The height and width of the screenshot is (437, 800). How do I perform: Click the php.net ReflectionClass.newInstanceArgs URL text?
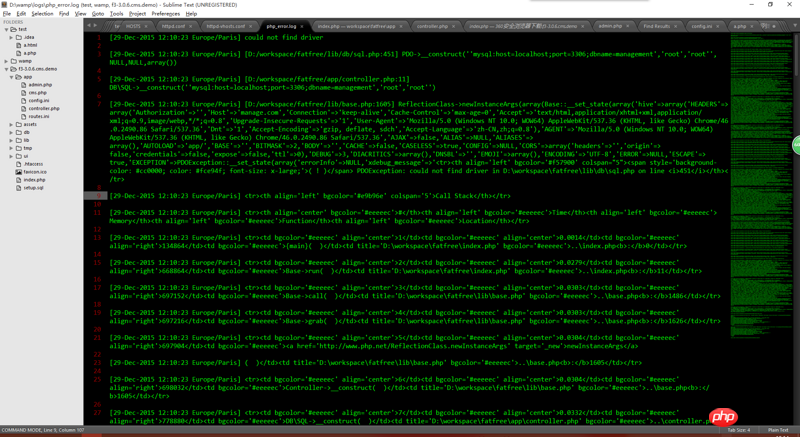tap(413, 346)
